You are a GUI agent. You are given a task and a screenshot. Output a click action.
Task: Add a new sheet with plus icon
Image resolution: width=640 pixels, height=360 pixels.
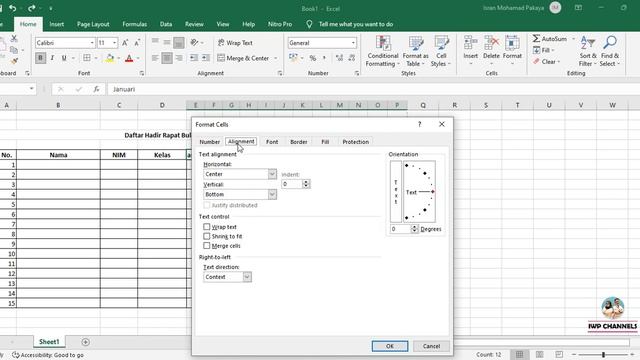(x=85, y=342)
